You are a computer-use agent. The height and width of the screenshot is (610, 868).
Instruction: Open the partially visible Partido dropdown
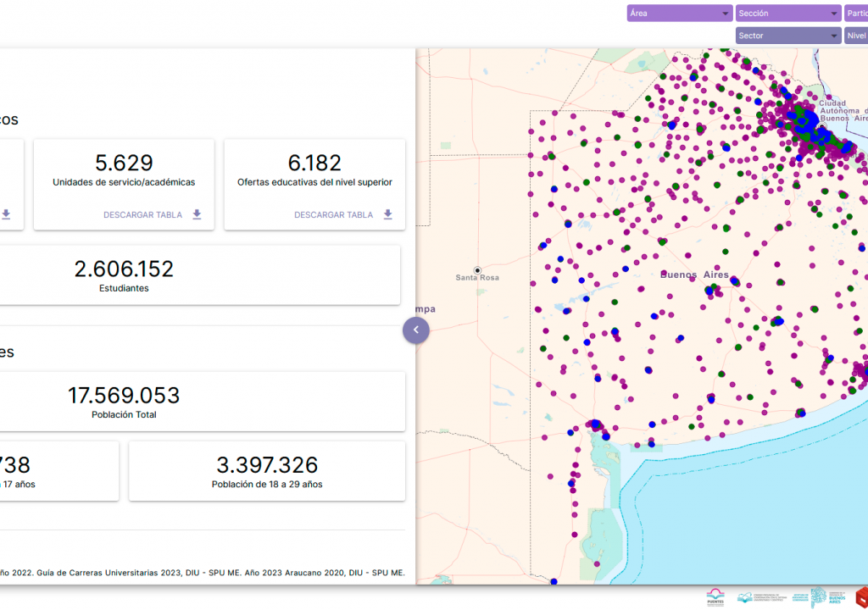point(855,14)
